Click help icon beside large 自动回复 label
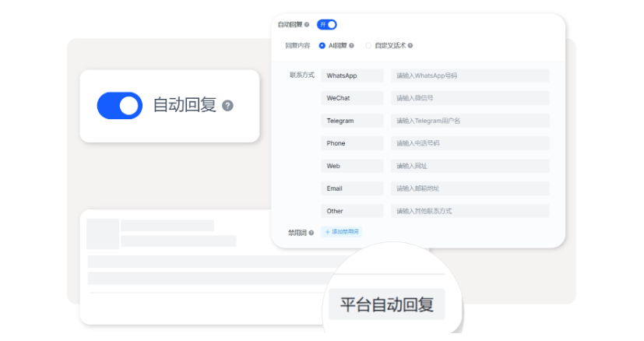The height and width of the screenshot is (341, 644). (x=227, y=106)
